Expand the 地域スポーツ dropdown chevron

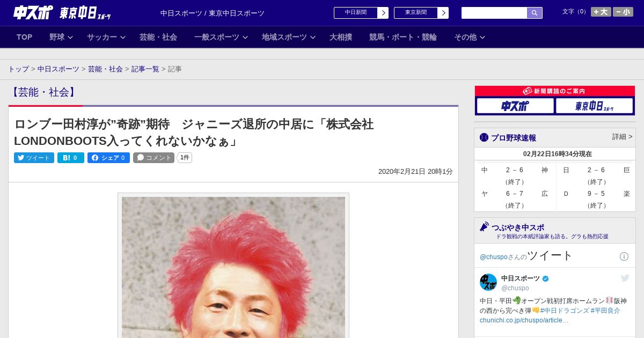[x=313, y=38]
